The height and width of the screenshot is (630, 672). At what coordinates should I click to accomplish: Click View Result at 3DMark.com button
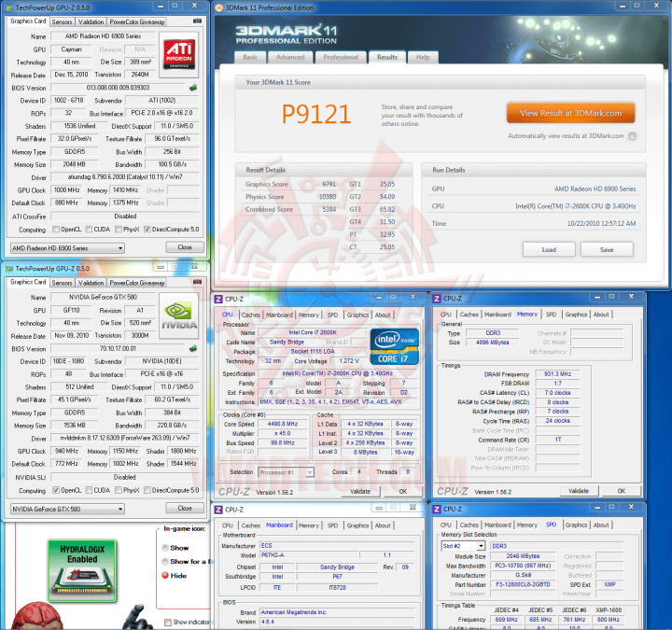point(570,113)
